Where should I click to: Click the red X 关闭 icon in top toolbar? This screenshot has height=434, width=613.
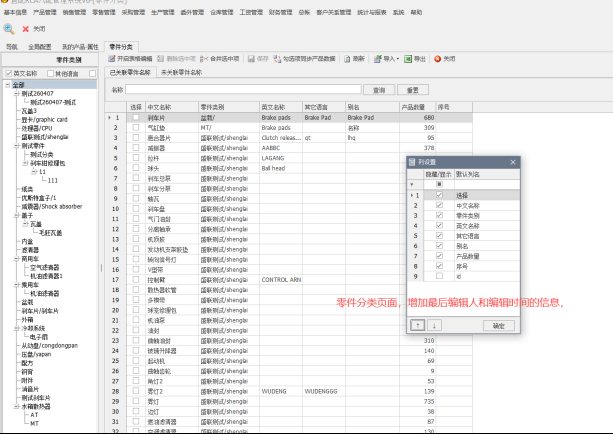[x=25, y=29]
